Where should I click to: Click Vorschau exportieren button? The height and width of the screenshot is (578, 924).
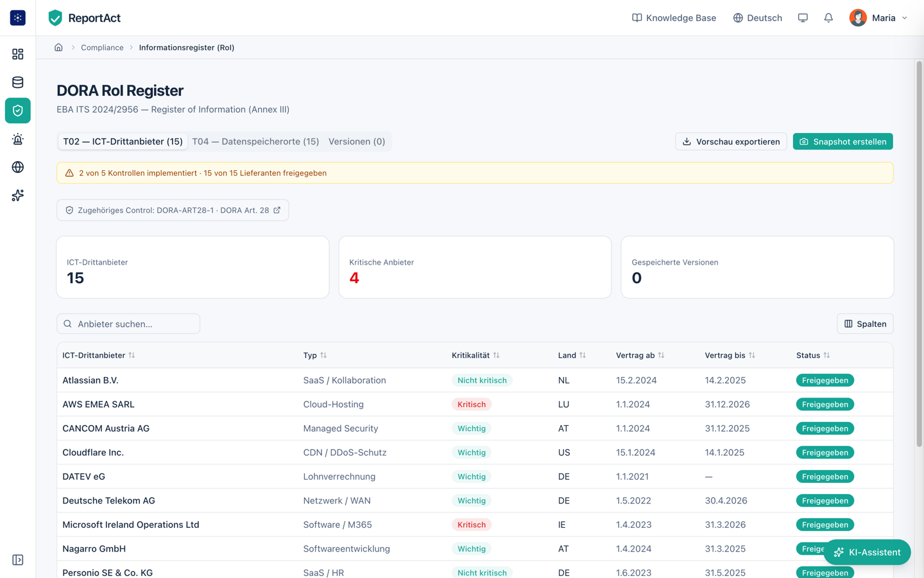pos(731,141)
